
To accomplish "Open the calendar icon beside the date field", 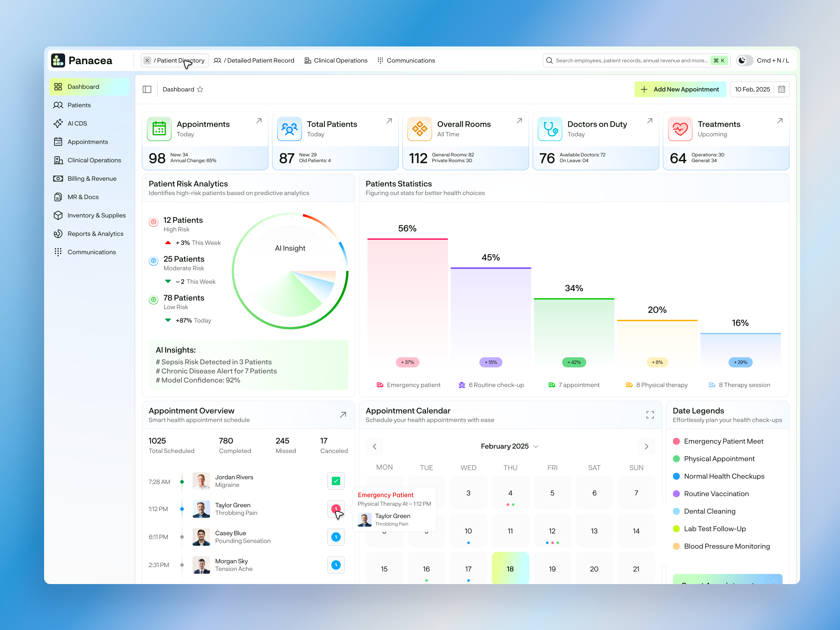I will 781,89.
